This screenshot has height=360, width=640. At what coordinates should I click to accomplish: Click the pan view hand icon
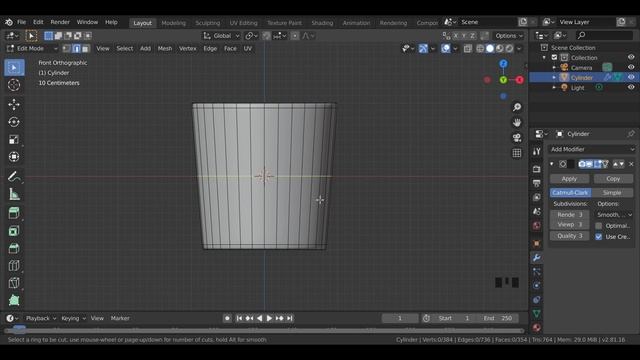(517, 122)
